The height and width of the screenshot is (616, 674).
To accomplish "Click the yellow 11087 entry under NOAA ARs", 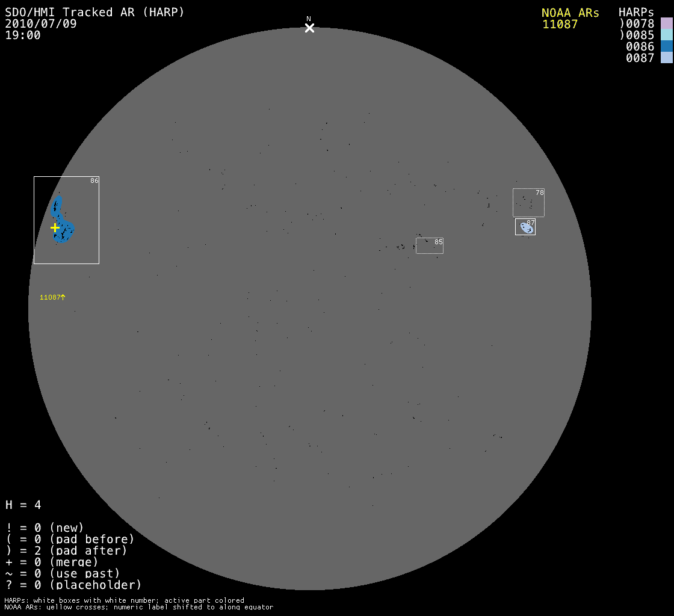I will (560, 24).
